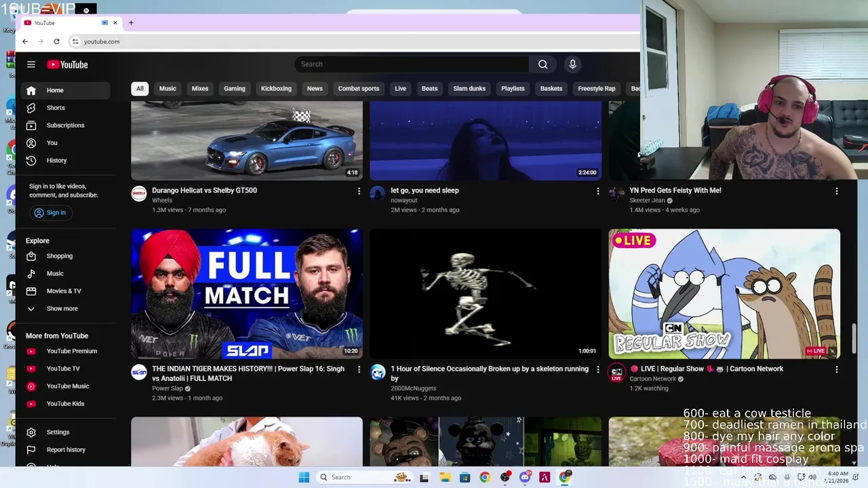Viewport: 868px width, 488px height.
Task: Select the Beats filter chip
Action: pos(430,89)
